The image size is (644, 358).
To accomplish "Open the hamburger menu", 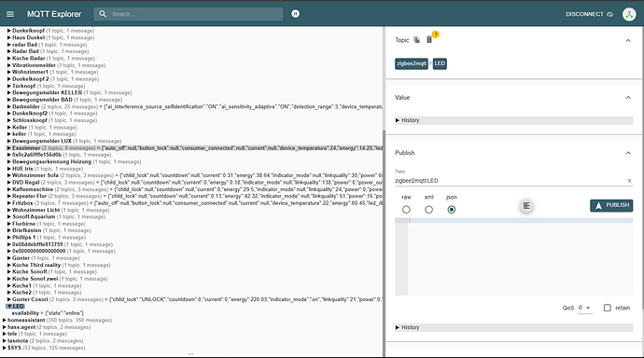I will [10, 14].
